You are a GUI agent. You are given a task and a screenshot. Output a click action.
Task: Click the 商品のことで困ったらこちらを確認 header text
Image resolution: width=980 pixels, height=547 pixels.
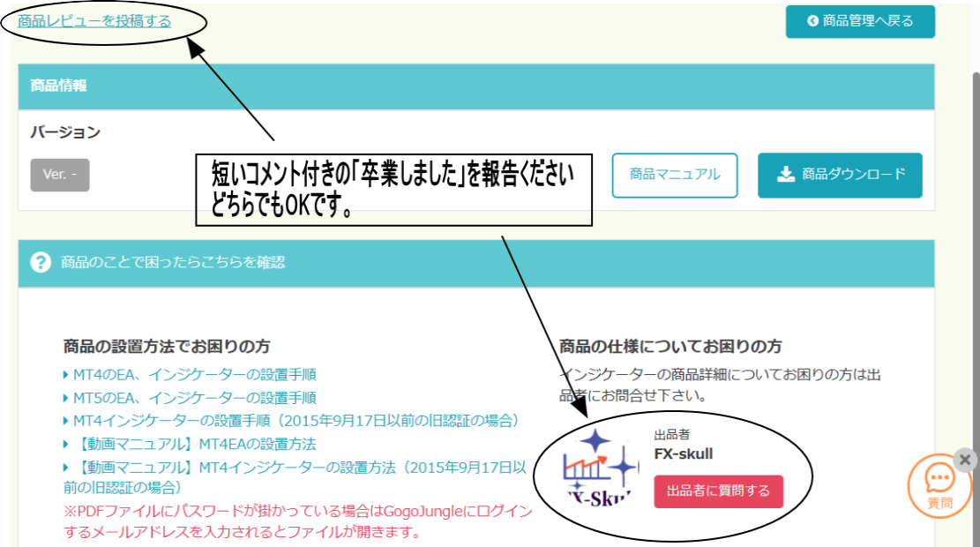tap(173, 263)
